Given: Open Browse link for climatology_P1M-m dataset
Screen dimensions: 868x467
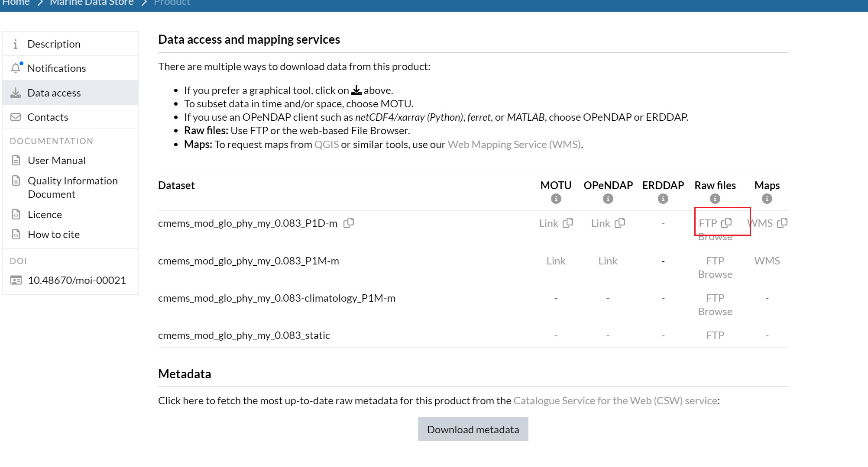Looking at the screenshot, I should coord(715,312).
